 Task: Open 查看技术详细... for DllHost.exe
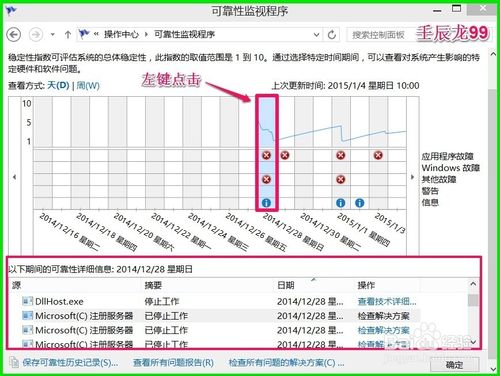click(x=387, y=301)
